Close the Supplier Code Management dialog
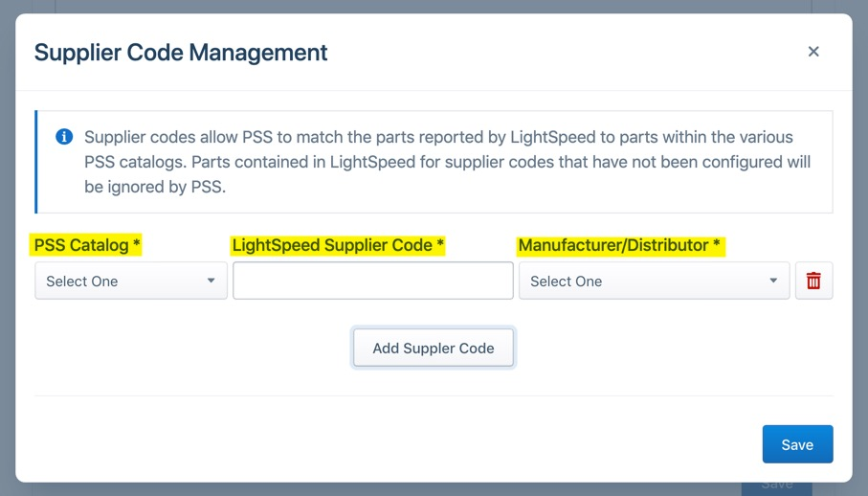868x496 pixels. (x=813, y=52)
